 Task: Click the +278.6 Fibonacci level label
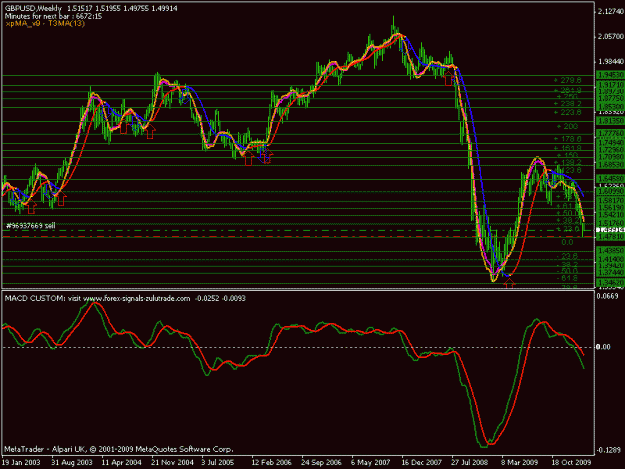coord(568,80)
